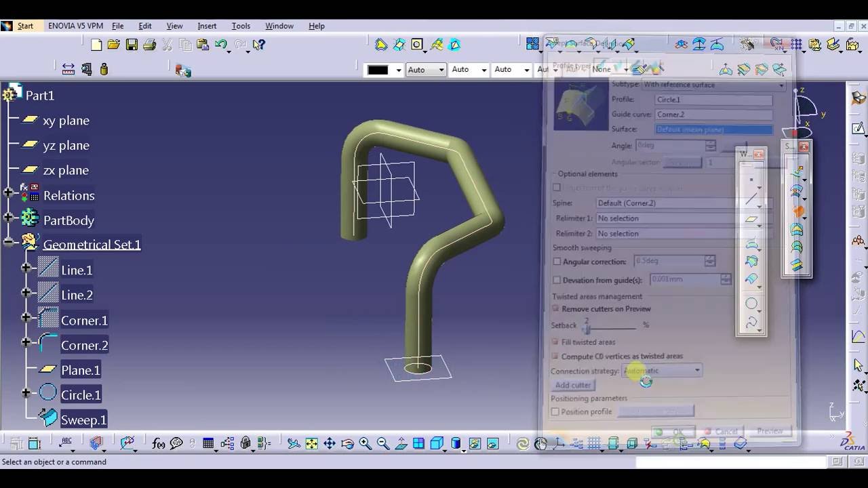
Task: Toggle Remove cutters on Preview
Action: [x=556, y=308]
